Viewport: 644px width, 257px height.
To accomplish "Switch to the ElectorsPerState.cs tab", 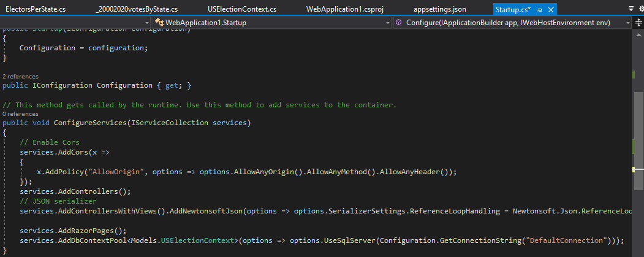I will (x=36, y=9).
